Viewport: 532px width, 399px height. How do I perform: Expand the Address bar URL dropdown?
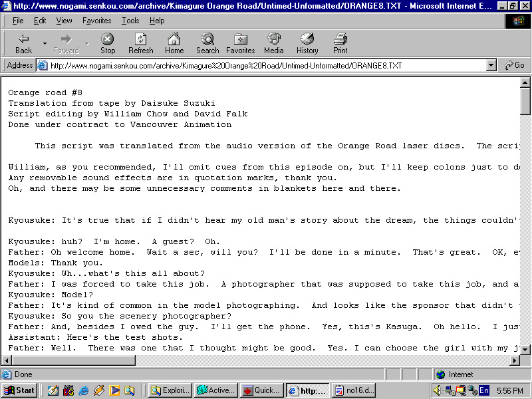(x=491, y=65)
